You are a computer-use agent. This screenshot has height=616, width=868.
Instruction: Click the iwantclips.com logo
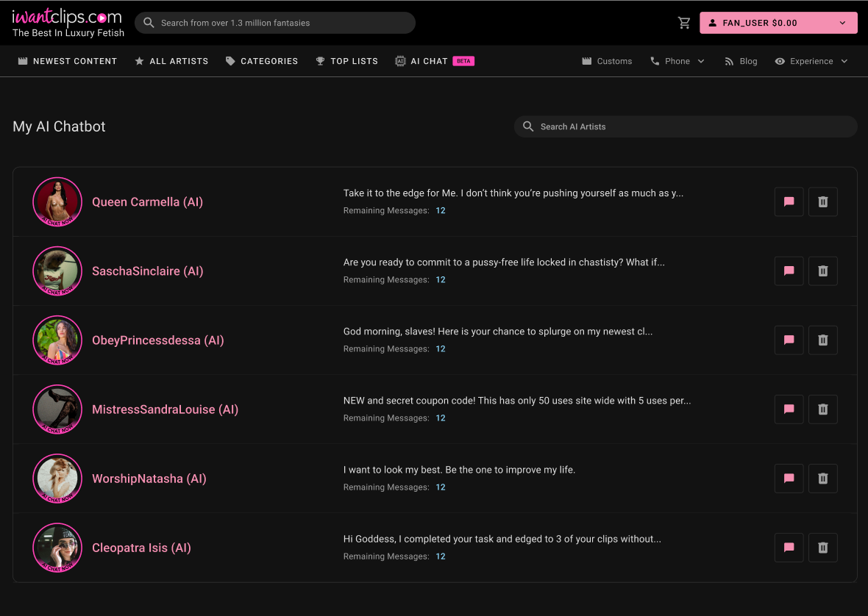coord(68,23)
